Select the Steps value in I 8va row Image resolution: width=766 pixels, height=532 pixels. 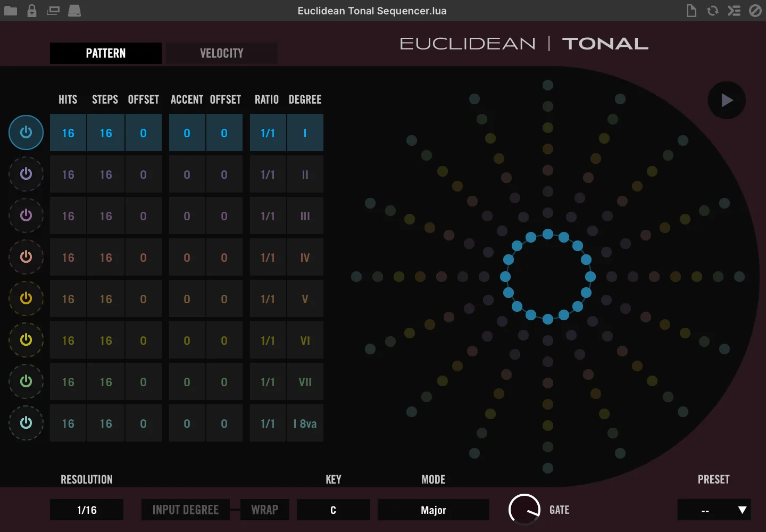(106, 423)
